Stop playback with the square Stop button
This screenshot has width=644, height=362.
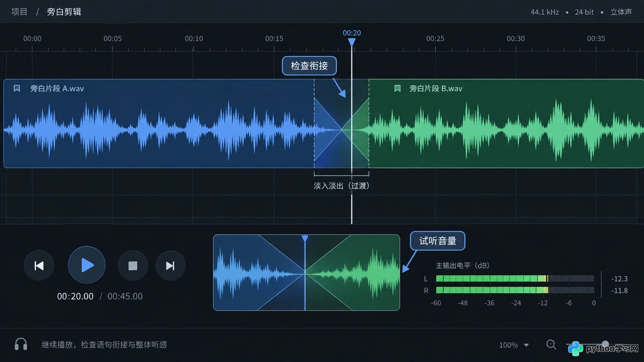(x=133, y=266)
